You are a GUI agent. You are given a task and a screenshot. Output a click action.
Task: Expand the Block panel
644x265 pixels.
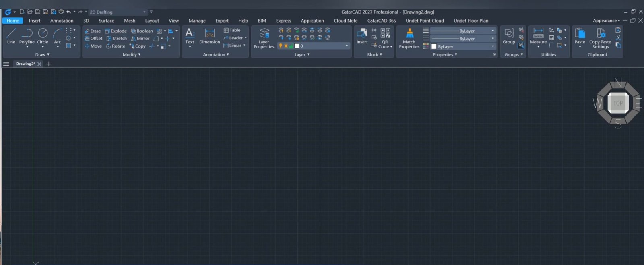click(x=375, y=54)
